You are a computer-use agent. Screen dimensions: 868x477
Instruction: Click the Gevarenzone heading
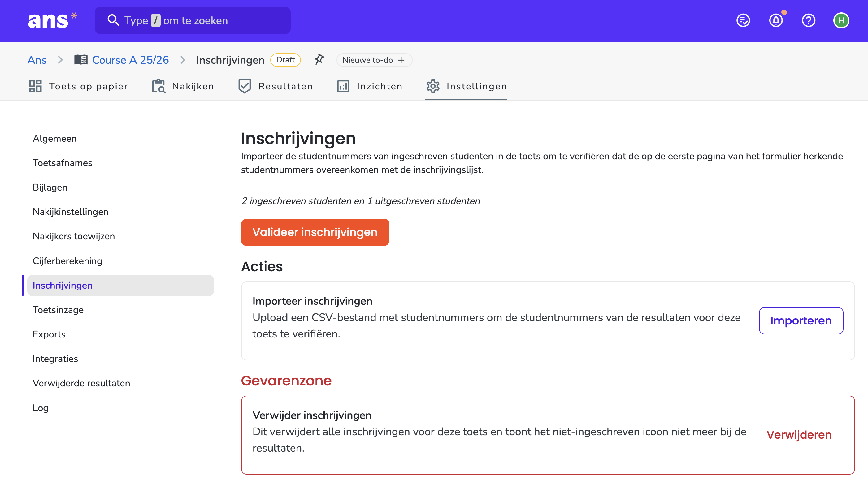286,381
